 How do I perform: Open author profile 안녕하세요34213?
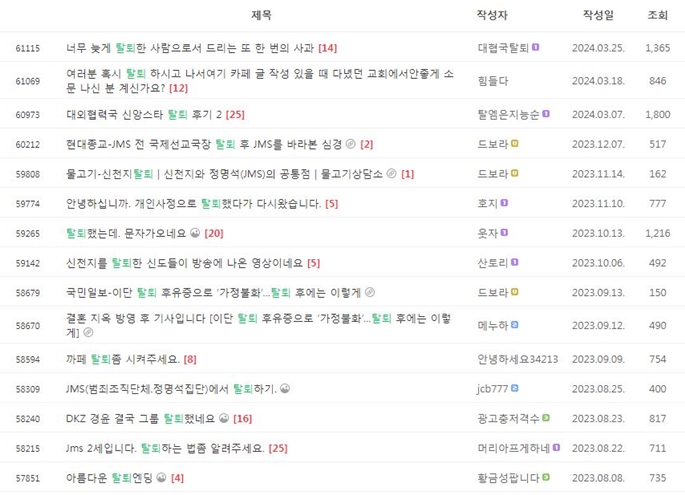518,359
